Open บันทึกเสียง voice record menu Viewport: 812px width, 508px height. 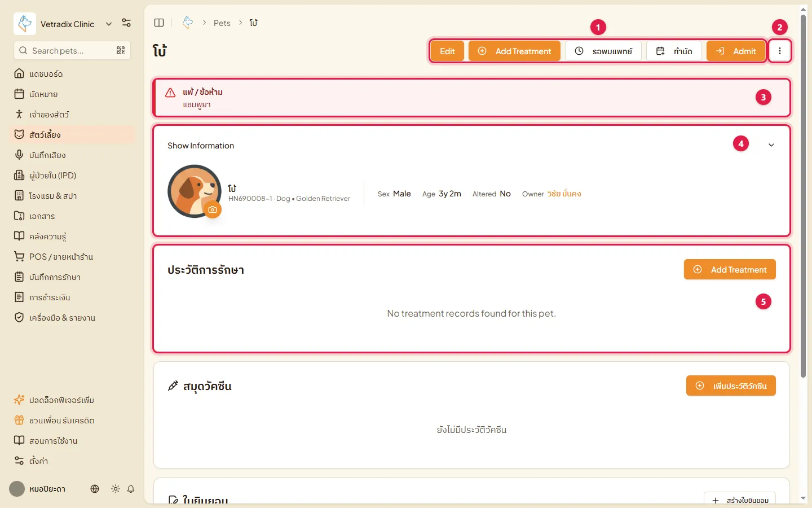click(73, 155)
